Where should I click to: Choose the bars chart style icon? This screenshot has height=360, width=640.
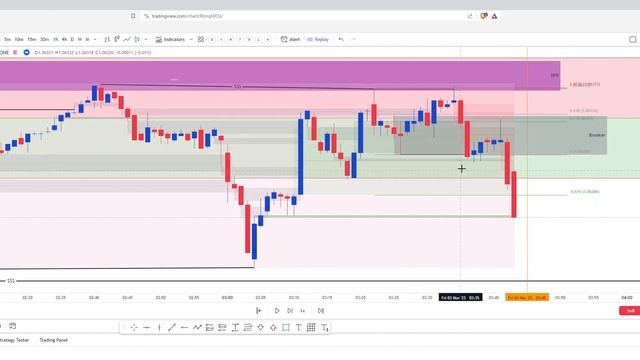107,40
